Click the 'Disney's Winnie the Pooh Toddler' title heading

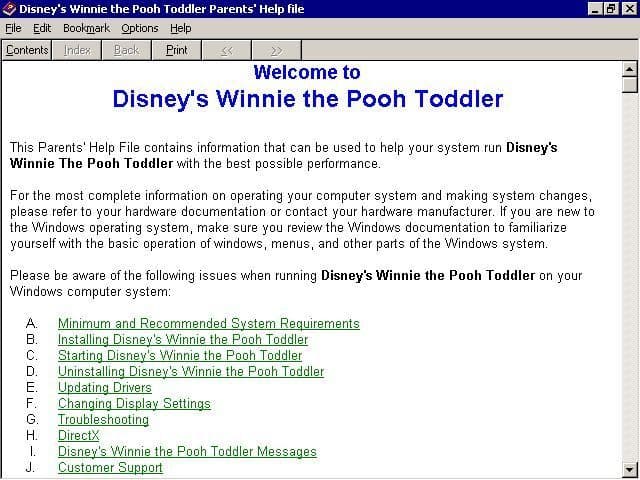point(308,99)
